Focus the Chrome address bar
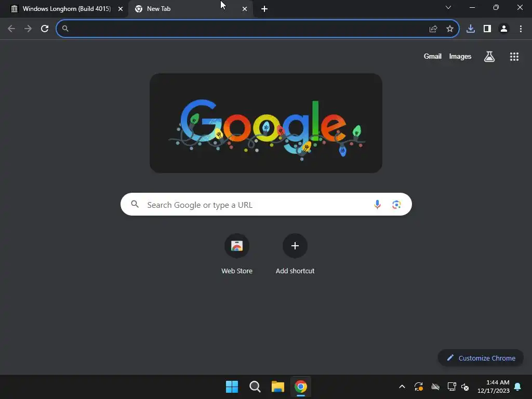Viewport: 532px width, 399px height. coord(258,29)
